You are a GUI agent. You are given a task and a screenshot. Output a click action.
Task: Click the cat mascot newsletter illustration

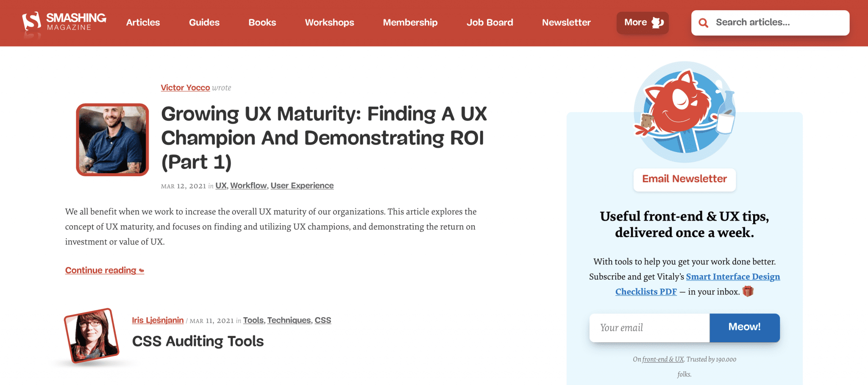(684, 112)
